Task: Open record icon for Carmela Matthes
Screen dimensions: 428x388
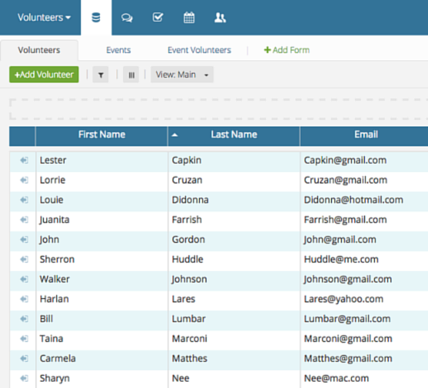Action: tap(24, 359)
